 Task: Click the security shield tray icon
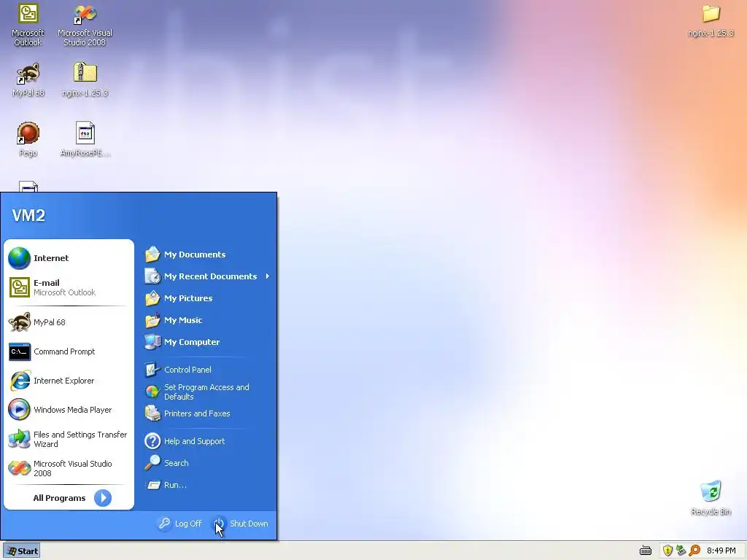point(667,551)
